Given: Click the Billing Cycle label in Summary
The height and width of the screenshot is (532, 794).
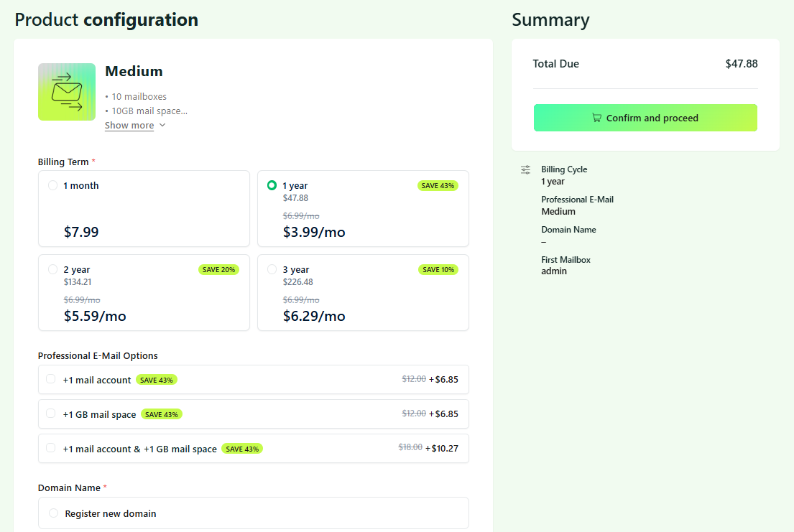Looking at the screenshot, I should (564, 169).
